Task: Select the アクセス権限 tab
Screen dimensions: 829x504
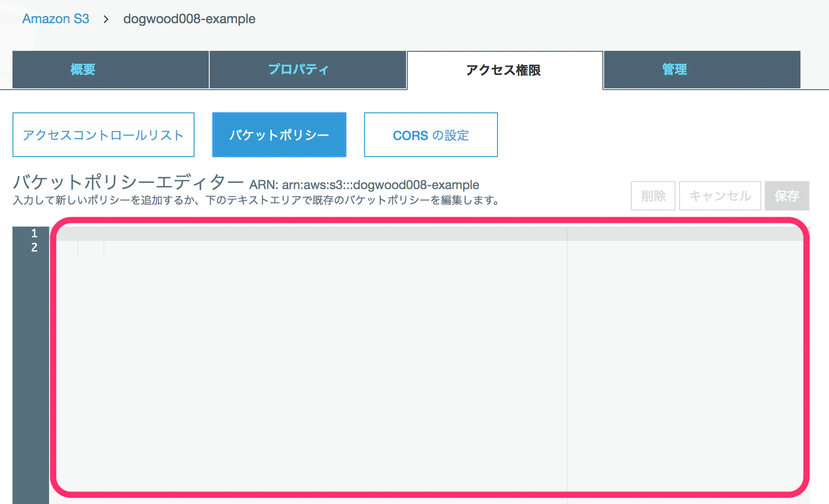Action: [x=505, y=70]
